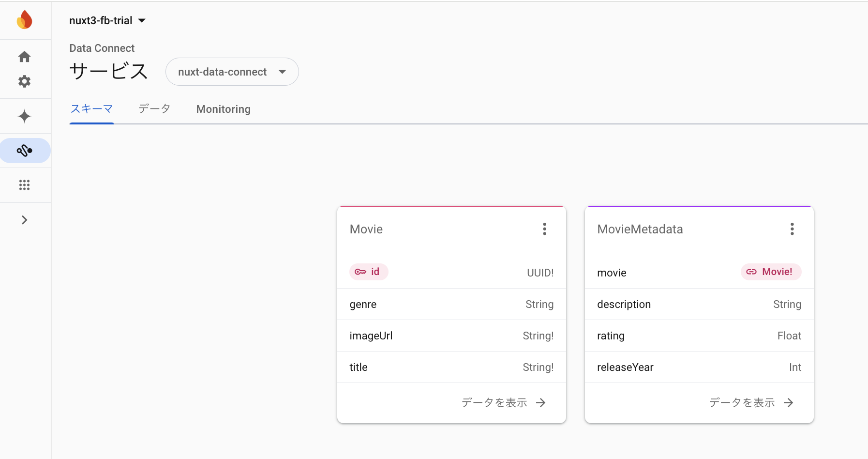
Task: Open Gemini AI assistance
Action: [24, 116]
